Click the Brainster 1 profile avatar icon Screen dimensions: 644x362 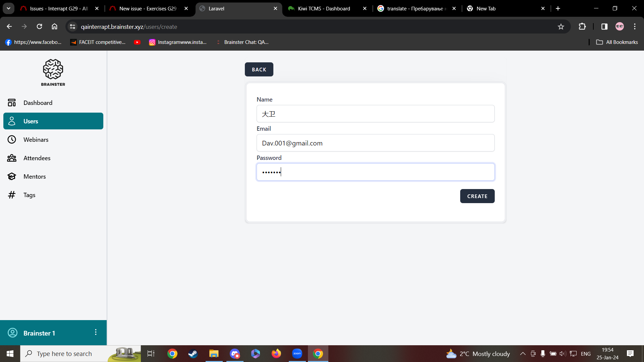12,333
